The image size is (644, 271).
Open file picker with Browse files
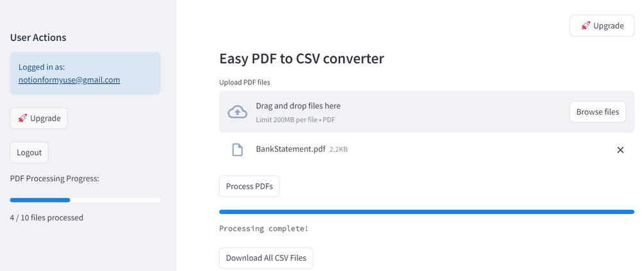(597, 111)
